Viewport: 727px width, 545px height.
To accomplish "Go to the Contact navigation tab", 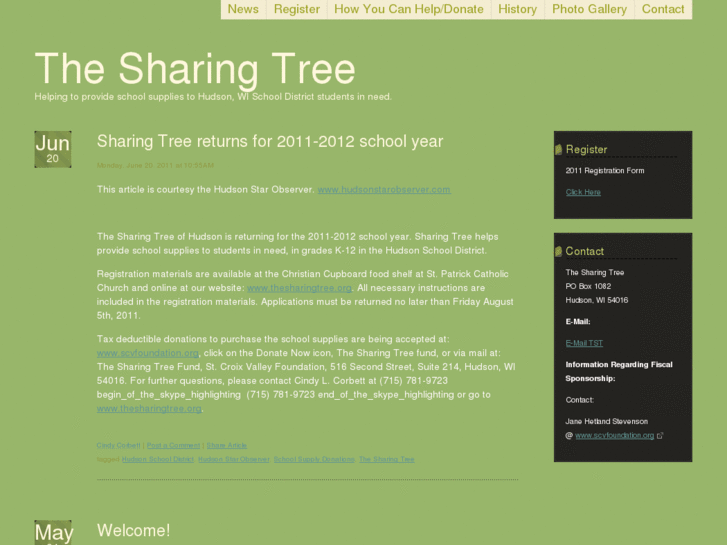I will click(x=663, y=9).
